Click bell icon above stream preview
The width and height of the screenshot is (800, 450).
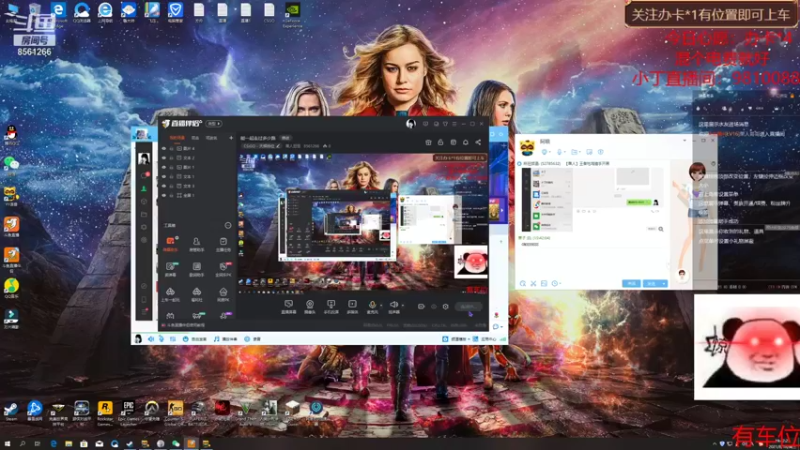click(465, 142)
